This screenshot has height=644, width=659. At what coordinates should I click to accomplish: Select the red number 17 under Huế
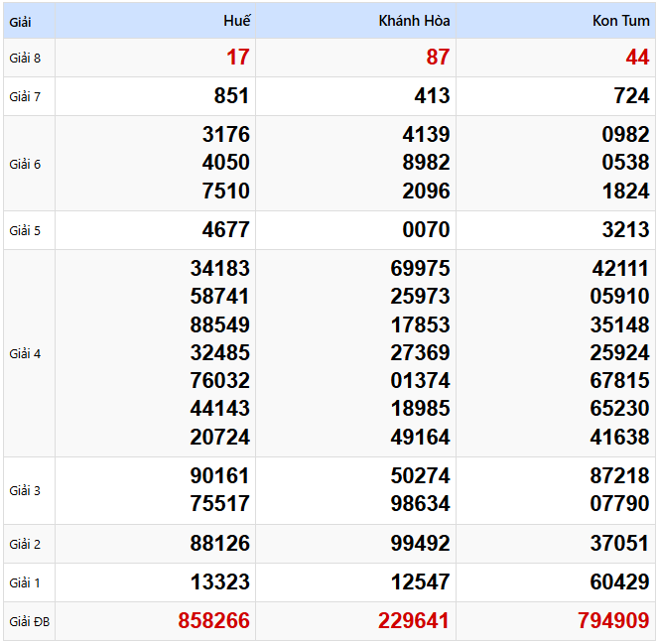(237, 58)
